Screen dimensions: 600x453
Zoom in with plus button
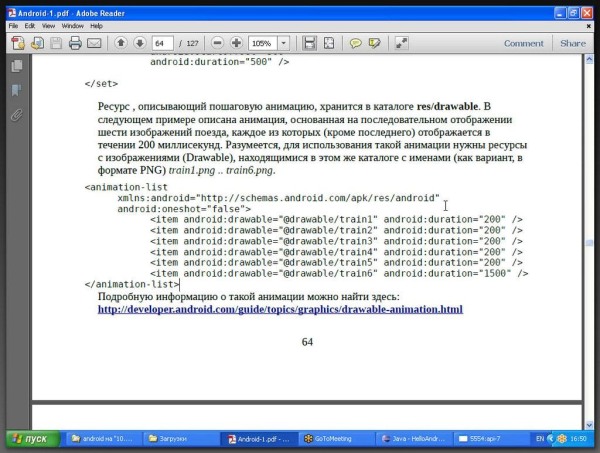[236, 44]
